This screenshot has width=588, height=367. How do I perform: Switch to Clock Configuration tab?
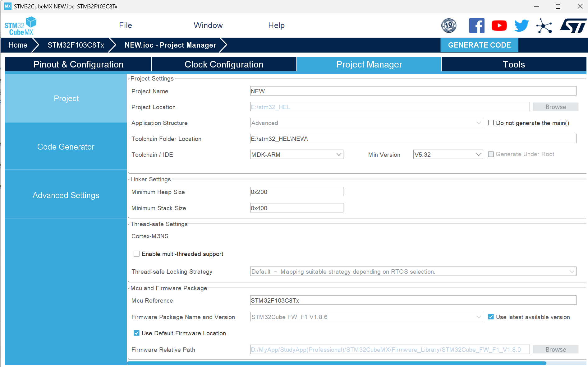point(224,64)
